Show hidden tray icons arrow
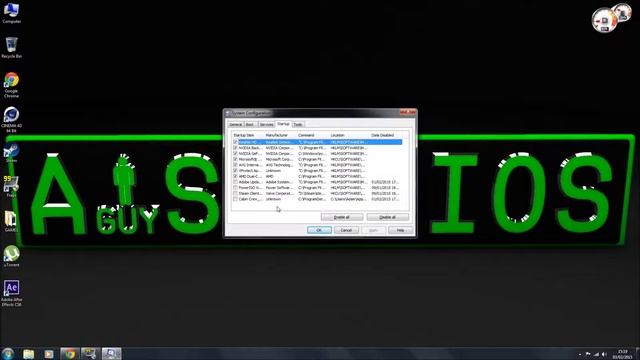The height and width of the screenshot is (360, 640). (580, 354)
